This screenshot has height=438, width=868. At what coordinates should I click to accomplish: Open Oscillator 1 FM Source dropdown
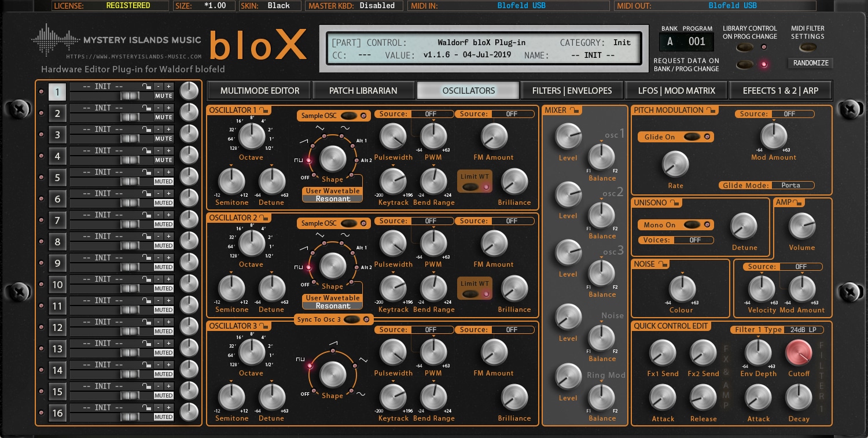tap(512, 114)
